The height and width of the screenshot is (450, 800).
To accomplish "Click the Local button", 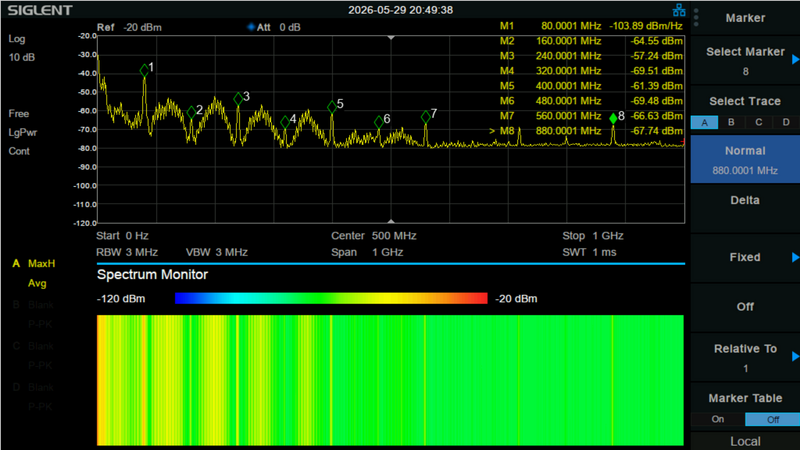I will tap(745, 441).
